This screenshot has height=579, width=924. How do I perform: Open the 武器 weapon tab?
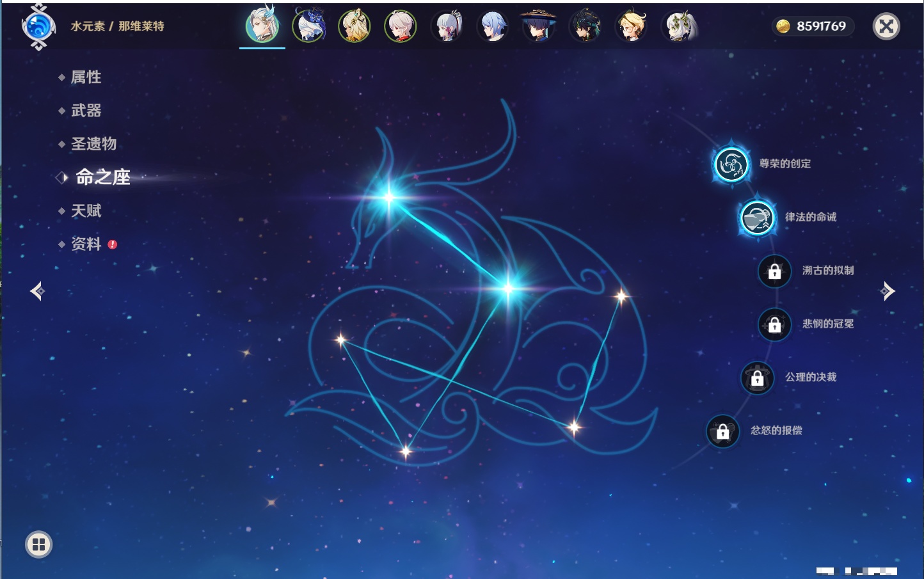coord(86,111)
